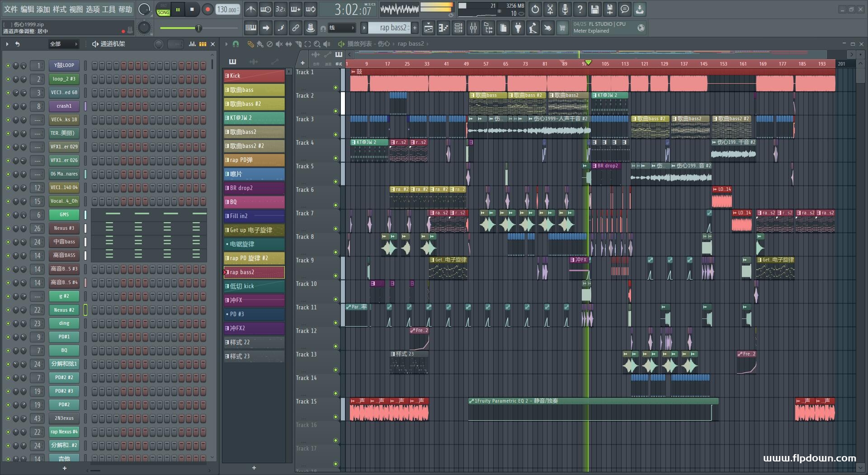Toggle mute LED for Y鼓LOOP channel

coord(8,66)
